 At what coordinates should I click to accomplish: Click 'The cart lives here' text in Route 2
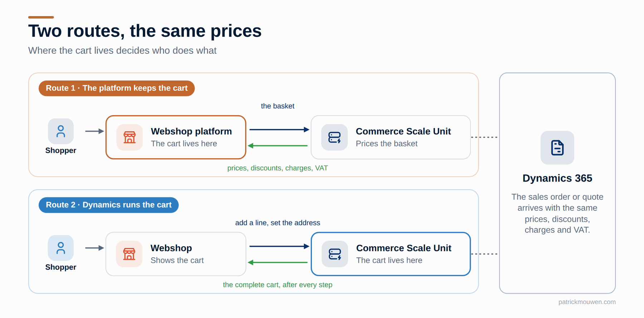click(x=389, y=260)
